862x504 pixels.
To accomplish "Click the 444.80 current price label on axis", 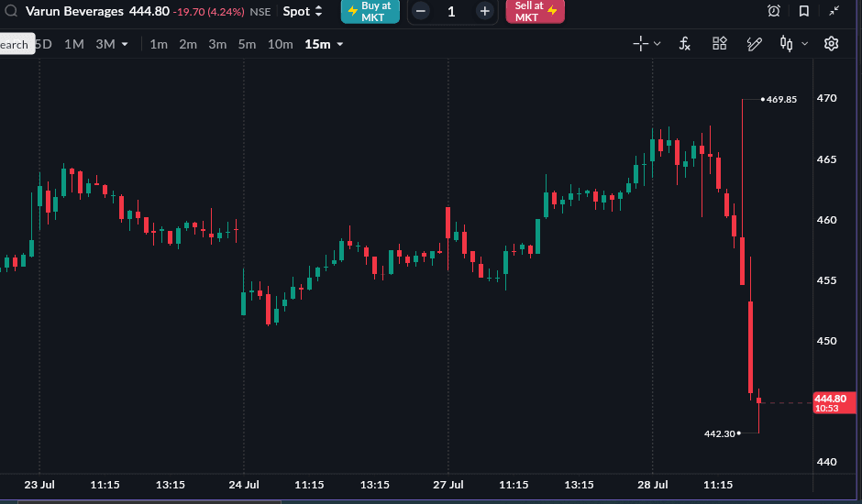I will (834, 403).
